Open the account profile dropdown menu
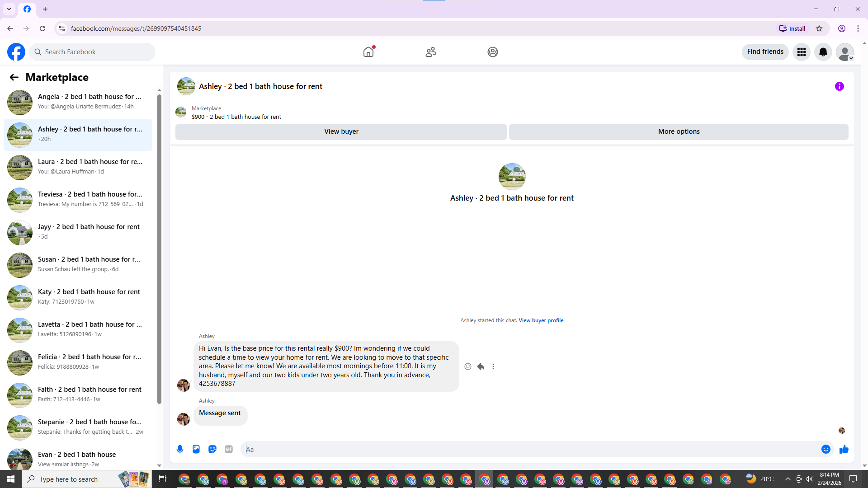 point(844,52)
